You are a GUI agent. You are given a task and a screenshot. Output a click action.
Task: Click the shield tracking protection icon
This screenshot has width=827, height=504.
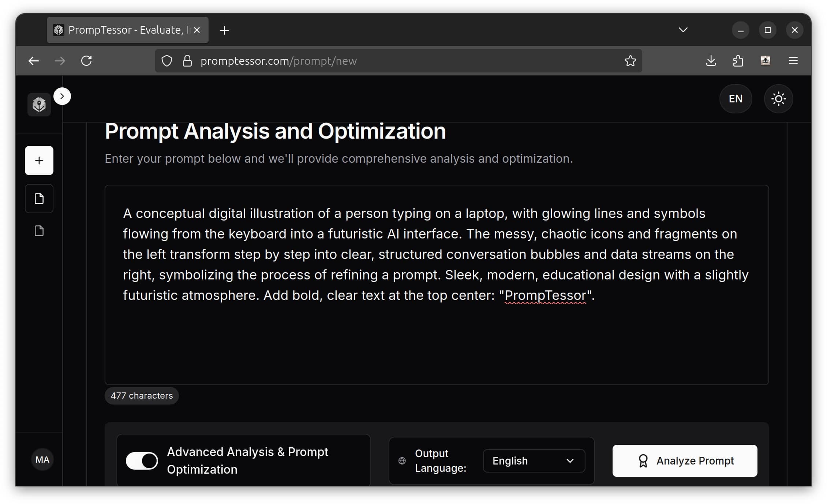[x=167, y=61]
